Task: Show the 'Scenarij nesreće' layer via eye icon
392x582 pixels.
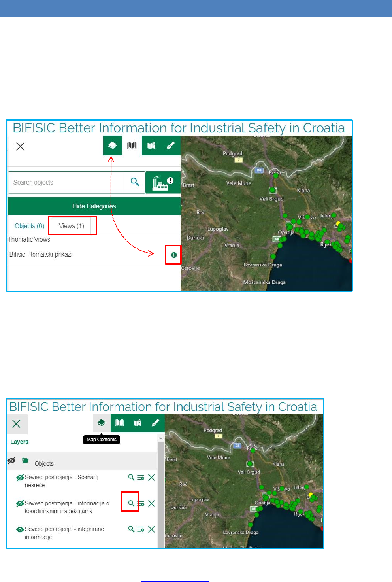Action: coord(20,478)
